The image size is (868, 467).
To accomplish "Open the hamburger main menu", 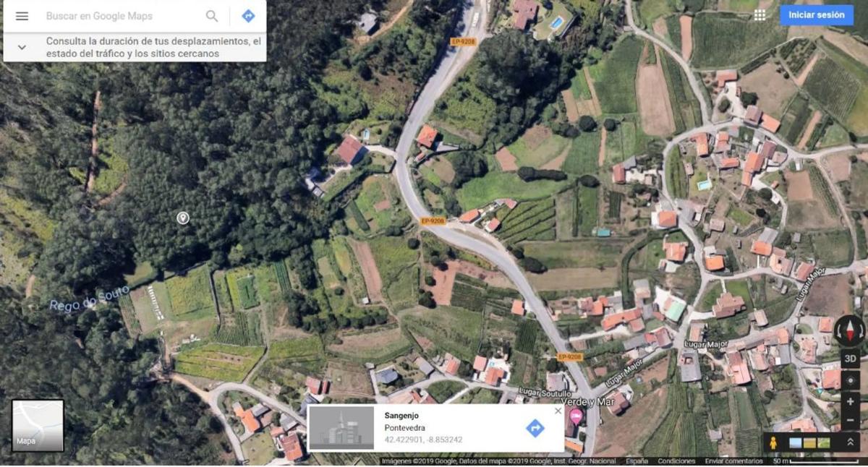I will (x=22, y=16).
